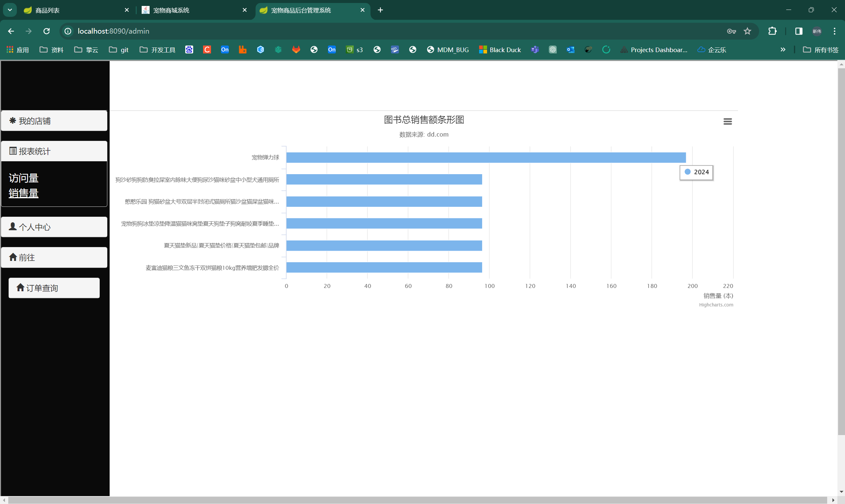Open the browser extensions puzzle icon
845x504 pixels.
tap(772, 31)
